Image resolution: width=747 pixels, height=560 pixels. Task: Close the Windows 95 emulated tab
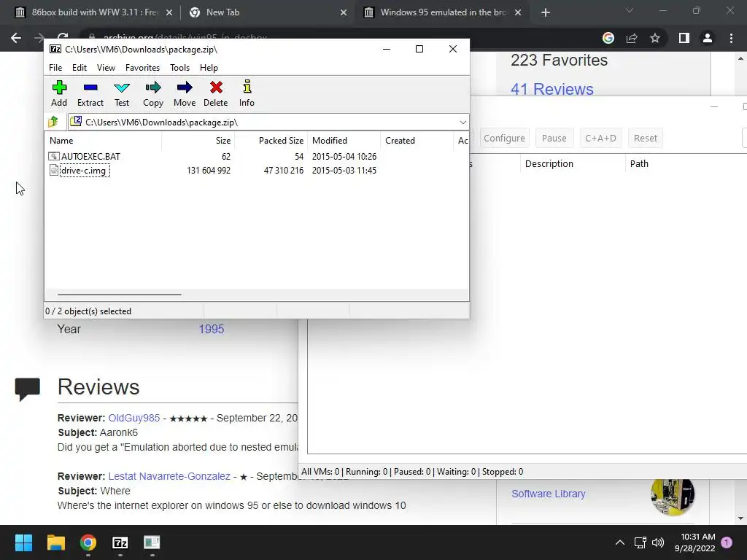click(518, 12)
